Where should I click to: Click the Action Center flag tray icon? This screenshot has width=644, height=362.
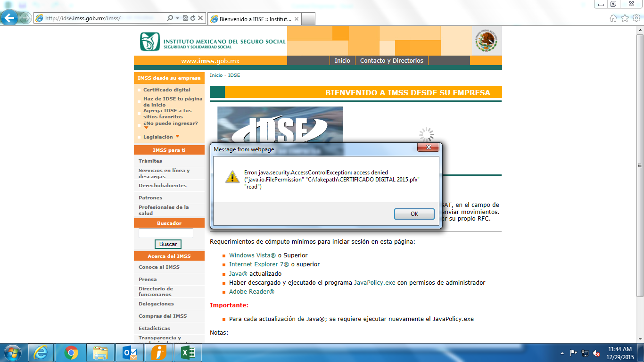coord(574,353)
